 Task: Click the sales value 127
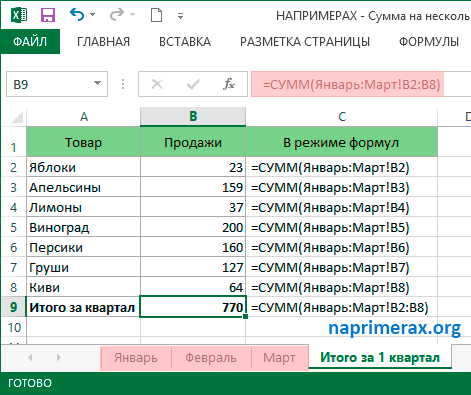193,267
